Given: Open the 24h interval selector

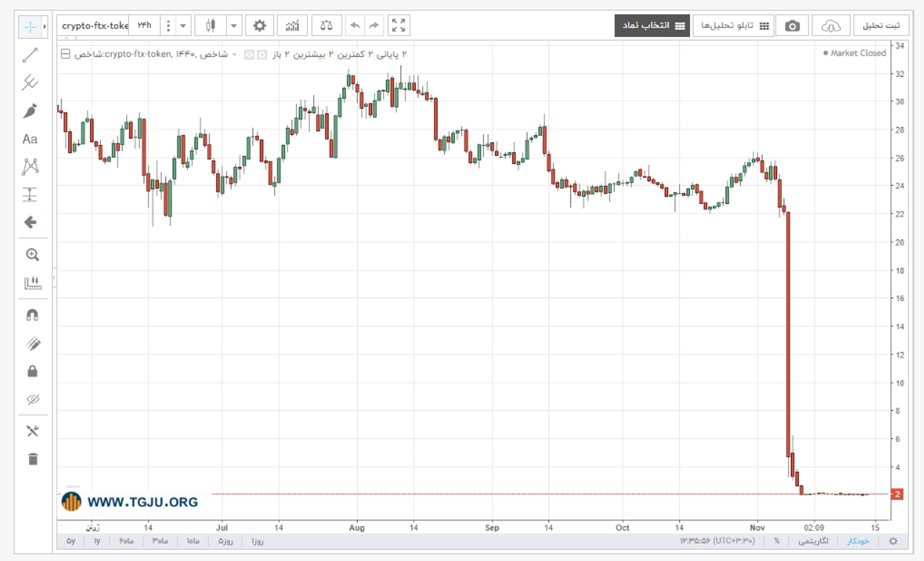Looking at the screenshot, I should (145, 26).
